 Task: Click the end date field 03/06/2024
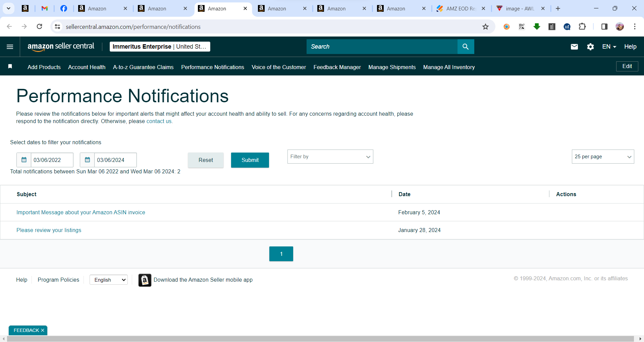pyautogui.click(x=115, y=160)
